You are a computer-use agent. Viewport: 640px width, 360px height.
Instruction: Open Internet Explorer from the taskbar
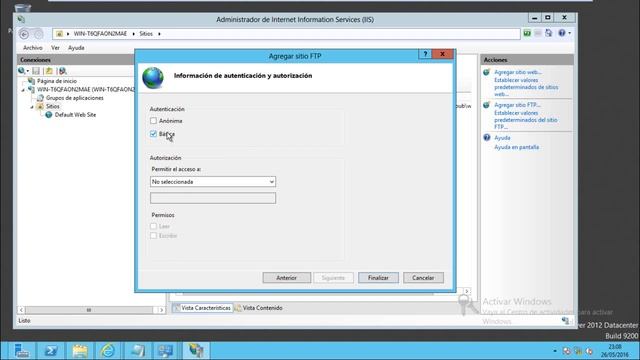click(x=108, y=351)
